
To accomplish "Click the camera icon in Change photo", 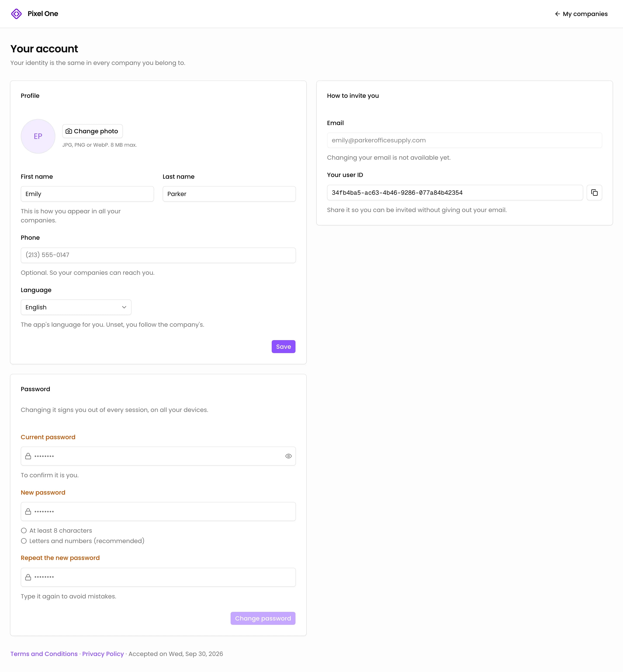I will (x=69, y=131).
